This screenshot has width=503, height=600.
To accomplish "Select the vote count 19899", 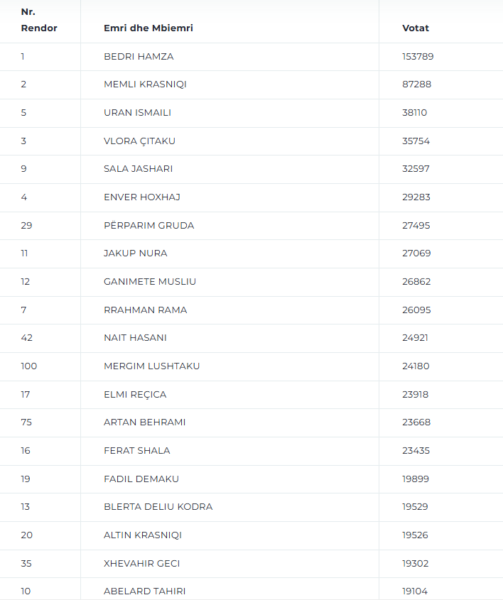I will coord(415,479).
